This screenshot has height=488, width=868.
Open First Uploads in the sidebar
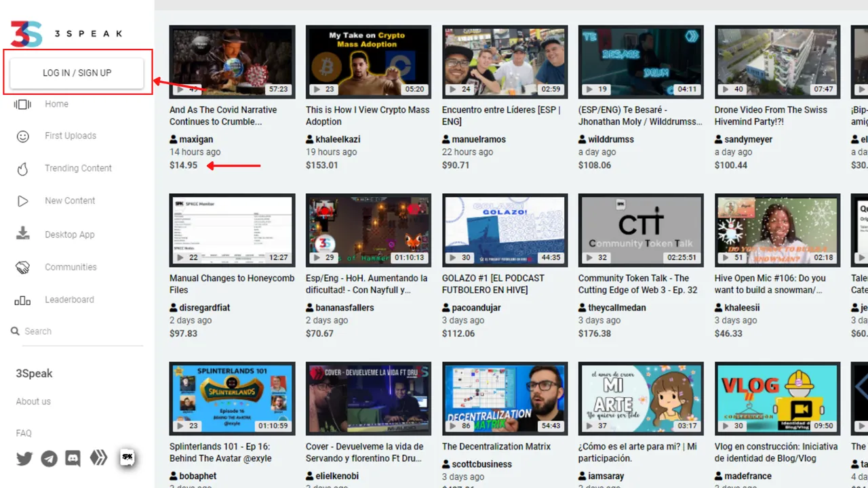tap(71, 136)
